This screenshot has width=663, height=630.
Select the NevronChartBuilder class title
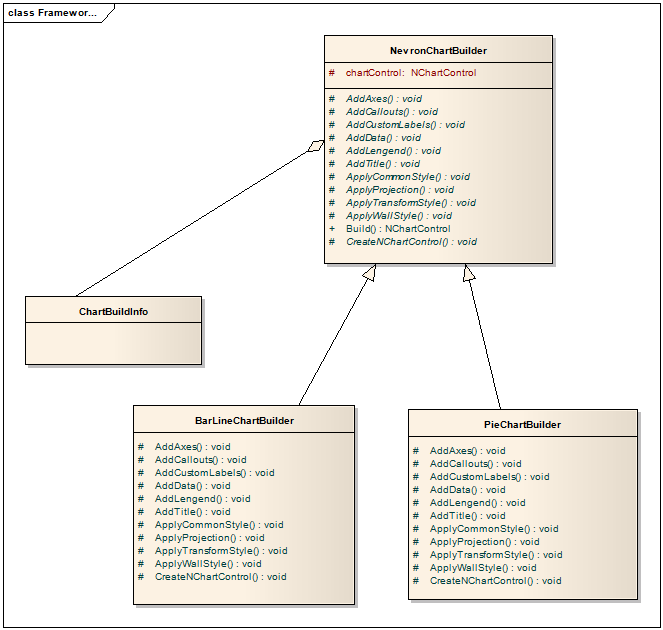438,50
